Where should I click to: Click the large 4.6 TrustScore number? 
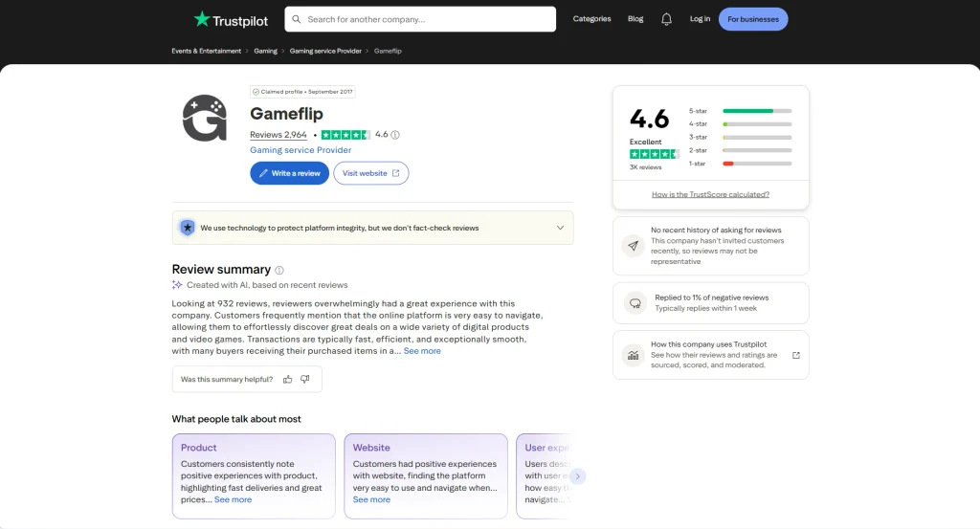[650, 119]
